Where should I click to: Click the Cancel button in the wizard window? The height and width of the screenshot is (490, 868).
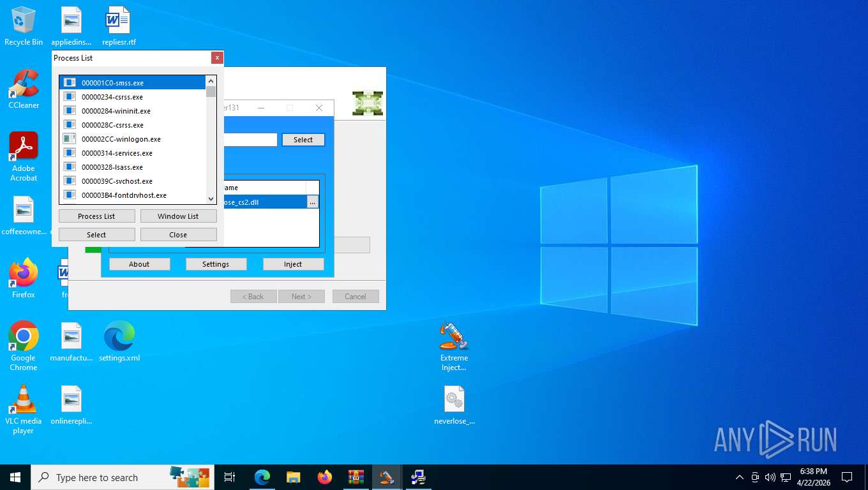pyautogui.click(x=355, y=297)
